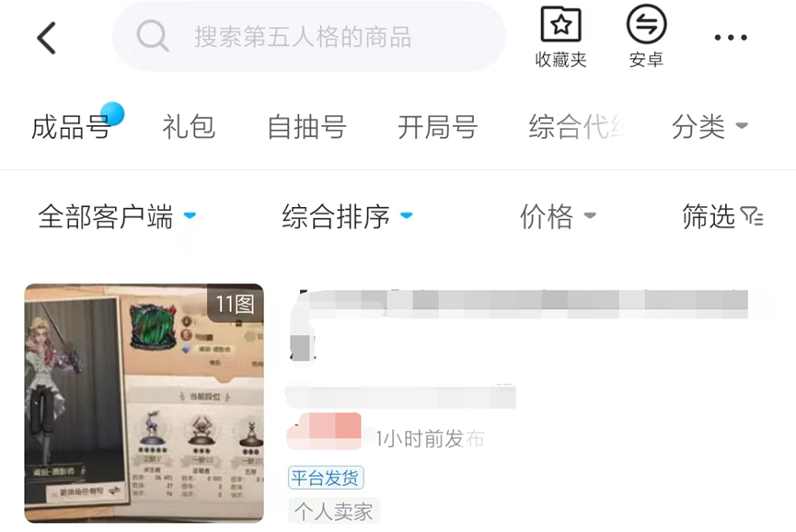Tap the blue notification dot on 成品号

tap(112, 114)
